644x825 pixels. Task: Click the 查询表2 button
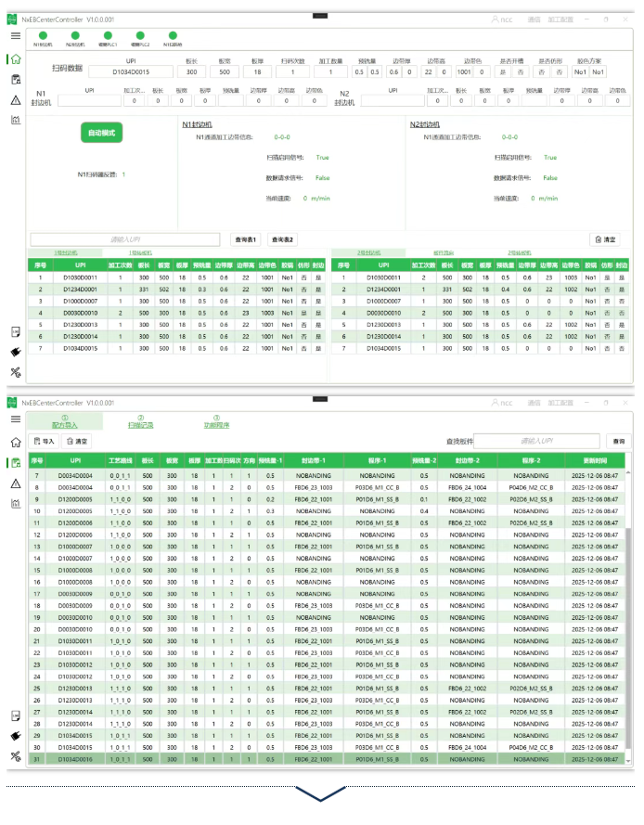tap(283, 239)
